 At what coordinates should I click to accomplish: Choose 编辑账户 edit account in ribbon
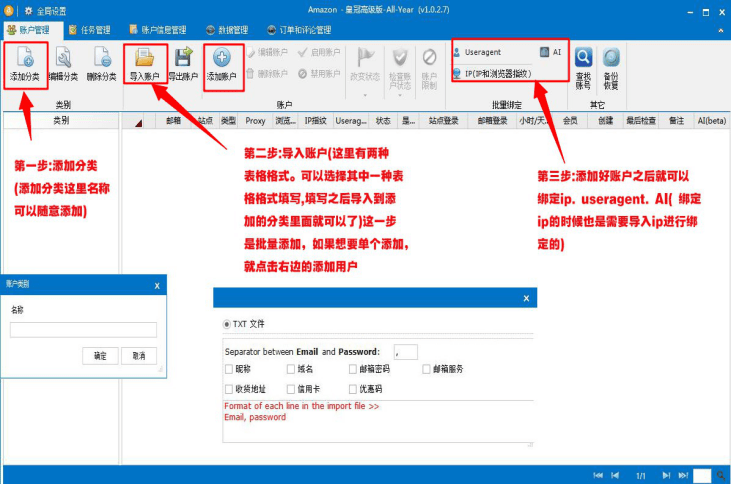click(267, 52)
